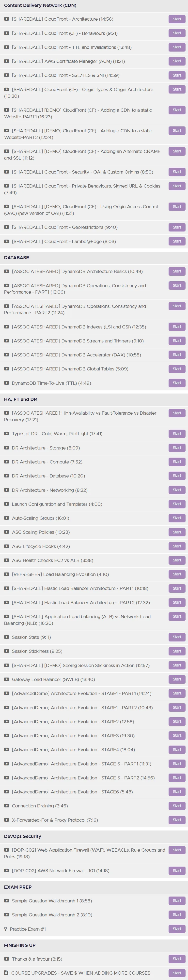Start the CloudFront - Lambd@Edge lecture
188x980 pixels.
pyautogui.click(x=177, y=241)
